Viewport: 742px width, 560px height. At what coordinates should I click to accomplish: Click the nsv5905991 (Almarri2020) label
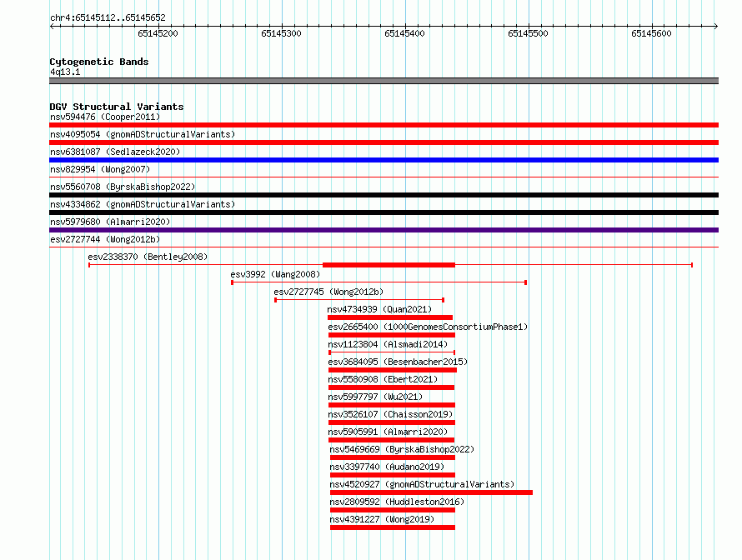tap(388, 432)
